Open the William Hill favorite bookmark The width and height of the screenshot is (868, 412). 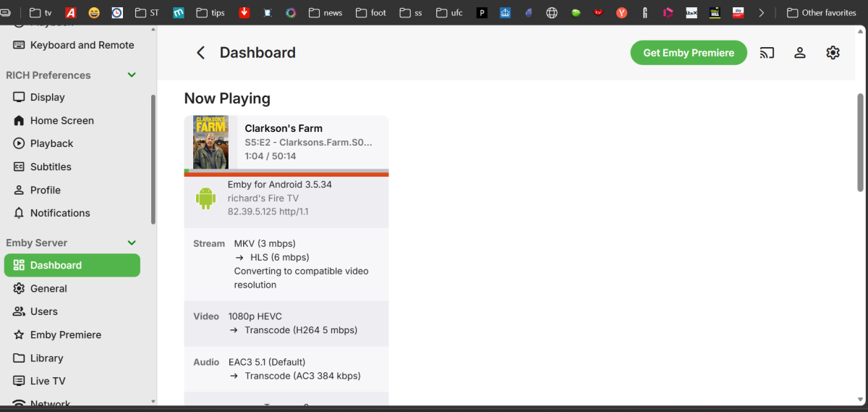coord(715,12)
